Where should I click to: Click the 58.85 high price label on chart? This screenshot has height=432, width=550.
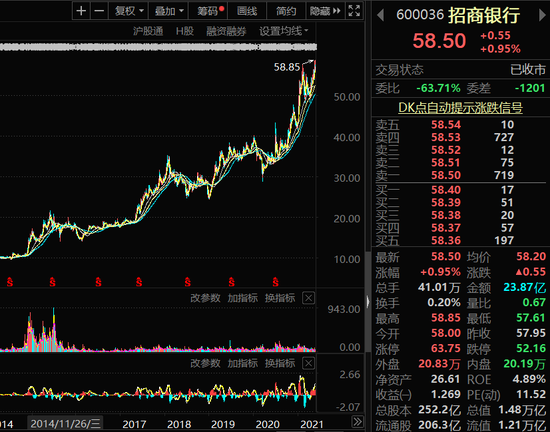(287, 67)
